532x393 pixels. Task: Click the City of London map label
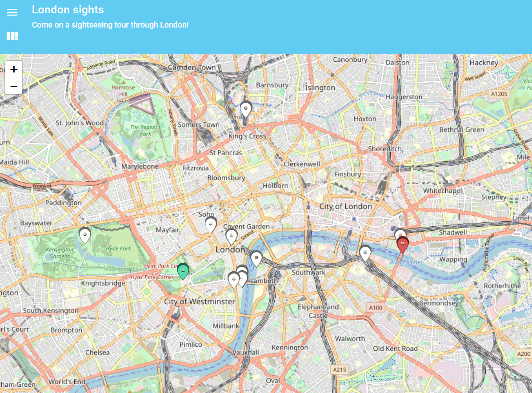(x=345, y=206)
